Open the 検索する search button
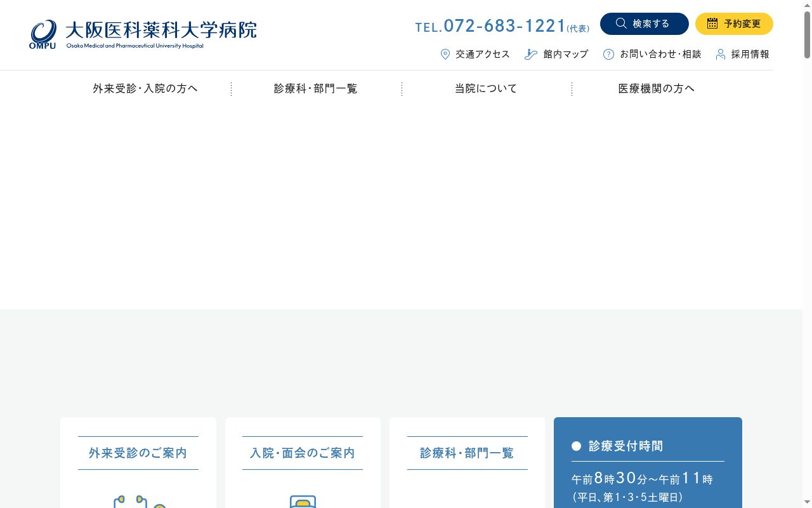The image size is (812, 508). click(x=645, y=23)
